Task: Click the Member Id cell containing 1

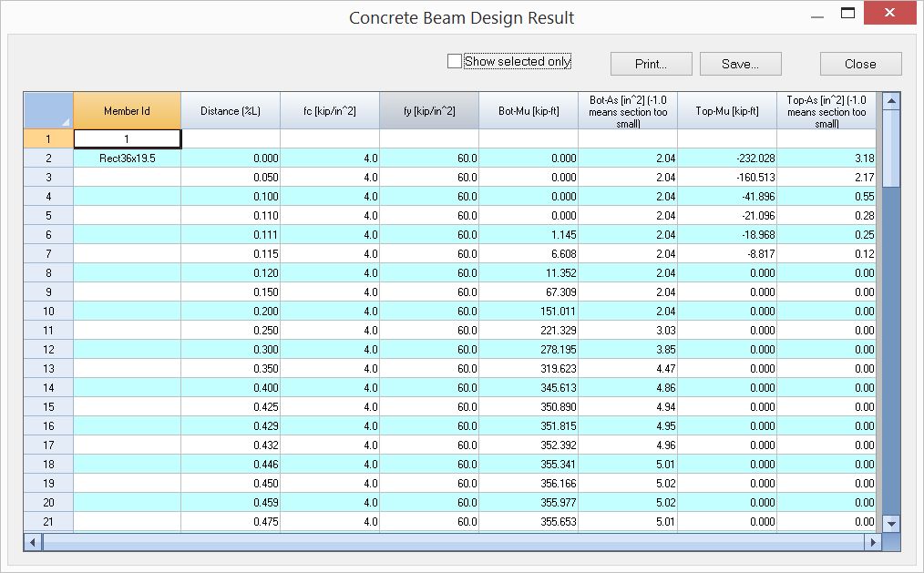Action: tap(127, 138)
